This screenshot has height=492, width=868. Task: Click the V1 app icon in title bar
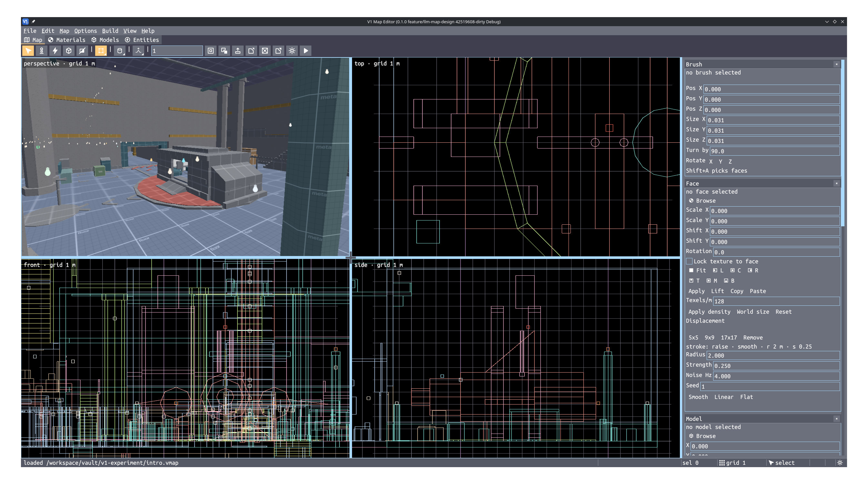click(25, 22)
